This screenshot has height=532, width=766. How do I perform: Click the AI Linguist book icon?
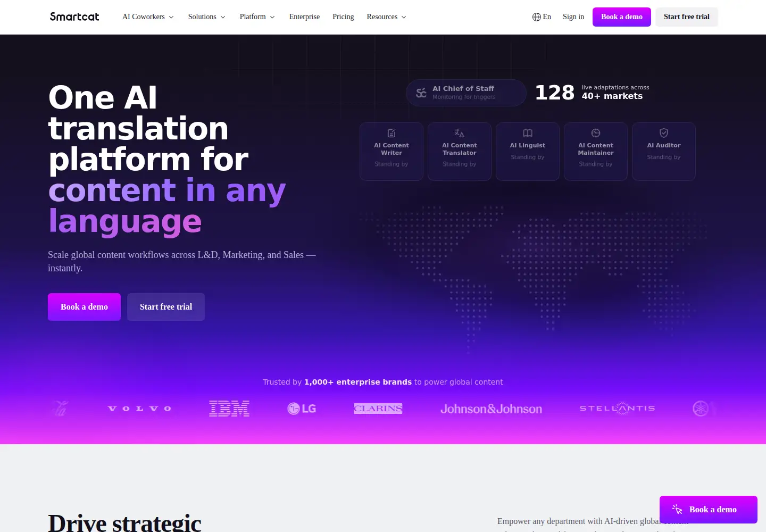click(528, 133)
